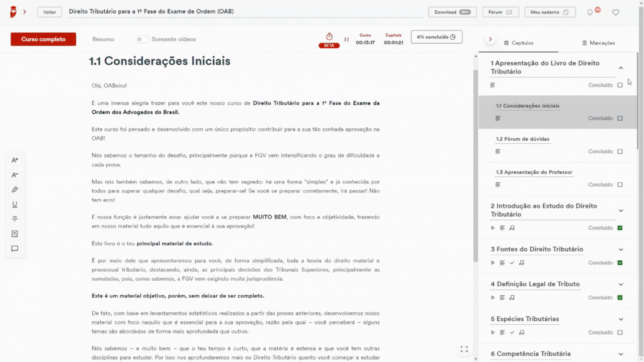Select the highlighter pen tool
This screenshot has height=362, width=644.
coord(15,190)
